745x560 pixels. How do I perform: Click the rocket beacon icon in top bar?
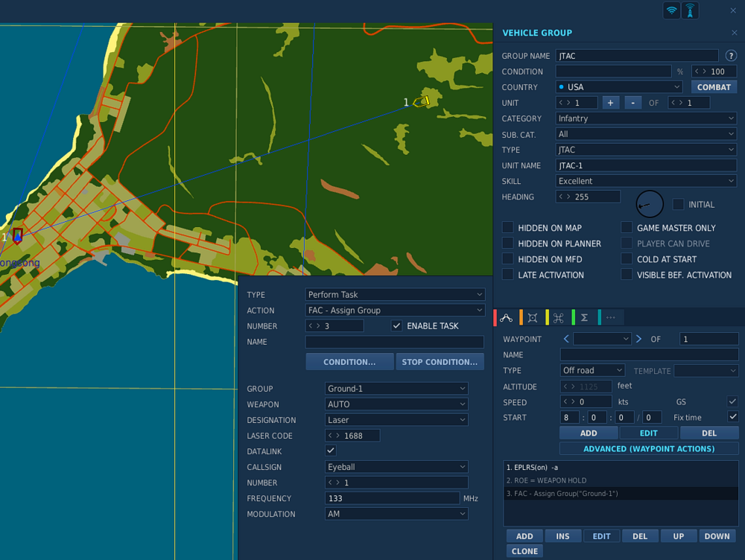[x=691, y=10]
